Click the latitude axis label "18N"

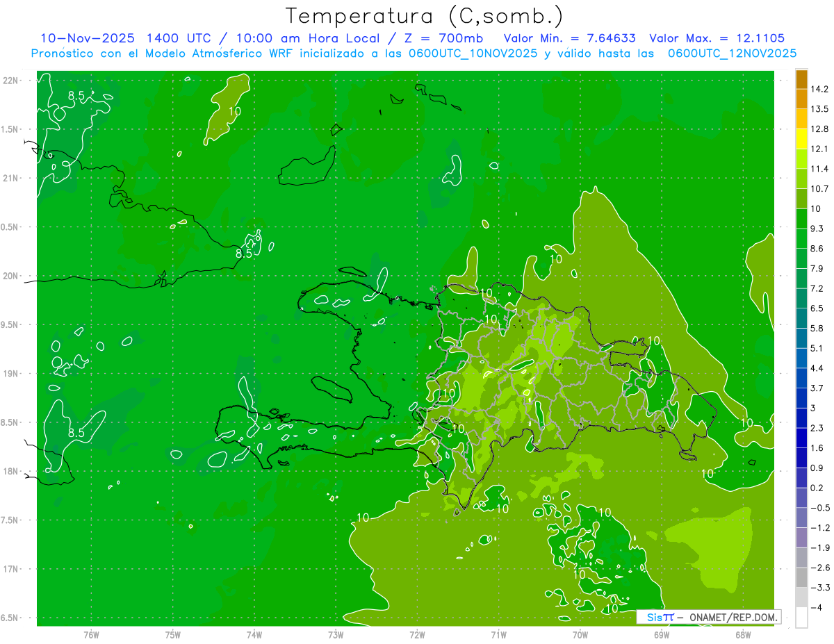(10, 472)
